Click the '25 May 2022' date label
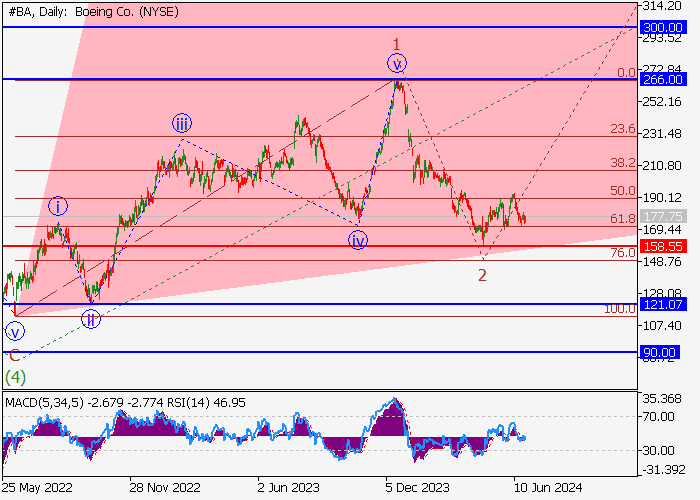Image resolution: width=700 pixels, height=500 pixels. coord(37,487)
